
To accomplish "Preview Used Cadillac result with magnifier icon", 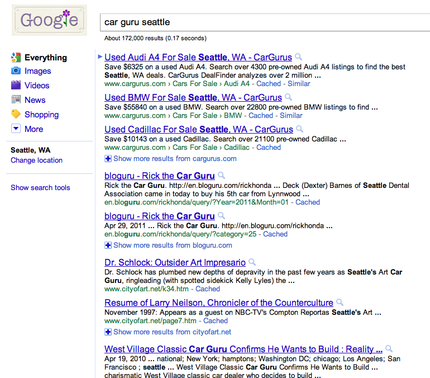I will pyautogui.click(x=300, y=129).
